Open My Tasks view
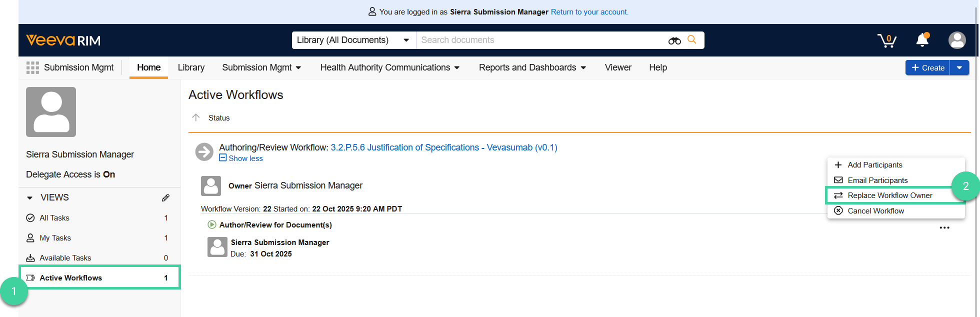The image size is (980, 317). coord(99,238)
